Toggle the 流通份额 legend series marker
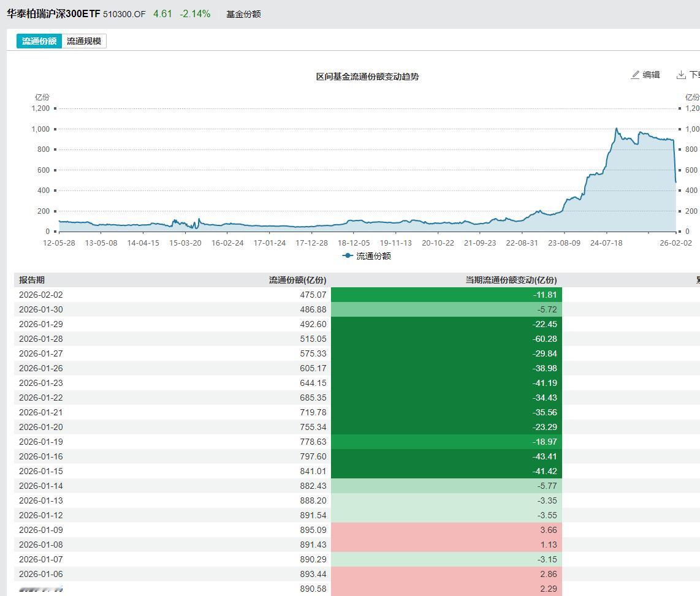This screenshot has height=596, width=700. click(348, 256)
